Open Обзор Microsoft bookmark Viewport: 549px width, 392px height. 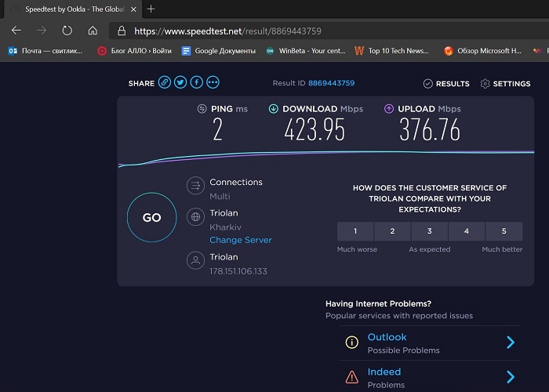483,51
